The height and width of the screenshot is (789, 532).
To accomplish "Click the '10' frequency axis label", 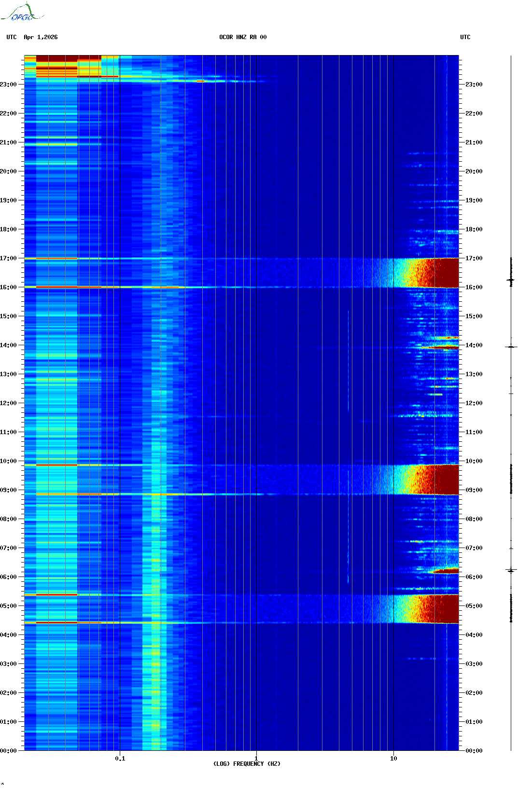I will pyautogui.click(x=393, y=758).
